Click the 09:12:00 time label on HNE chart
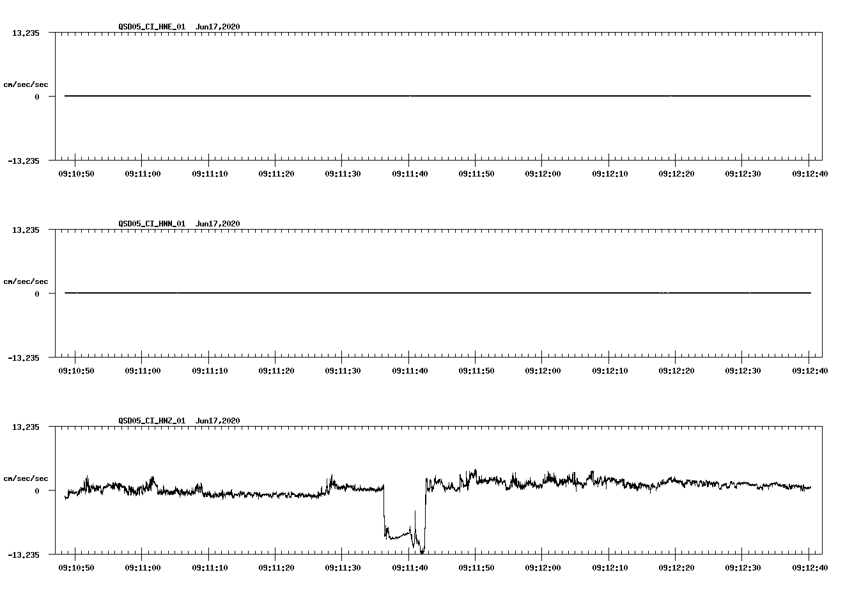This screenshot has height=591, width=868. click(543, 173)
